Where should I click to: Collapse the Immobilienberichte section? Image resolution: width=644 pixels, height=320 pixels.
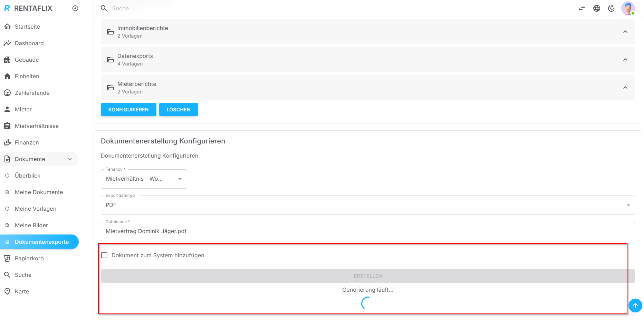pyautogui.click(x=625, y=32)
